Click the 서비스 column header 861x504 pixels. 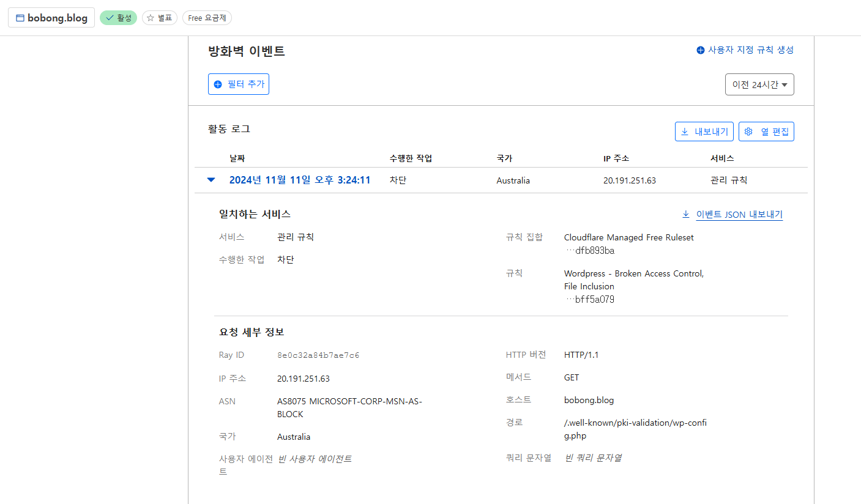click(722, 158)
